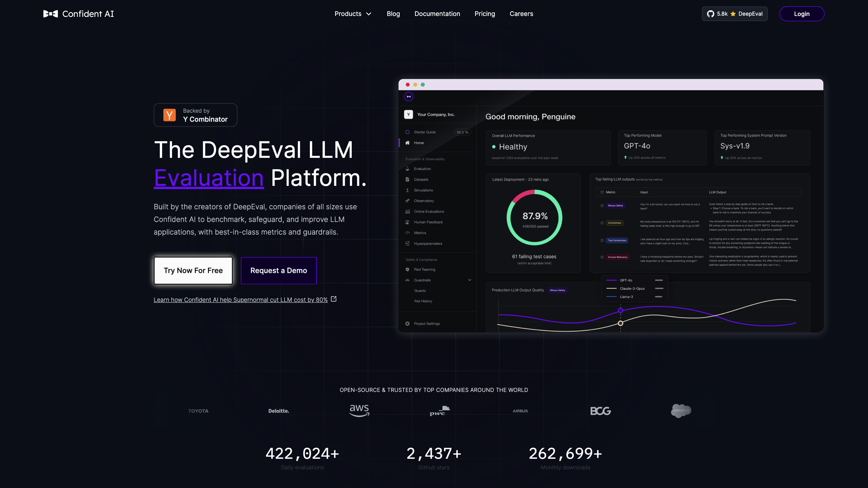The image size is (868, 488).
Task: Click the AWS company logo
Action: point(359,411)
